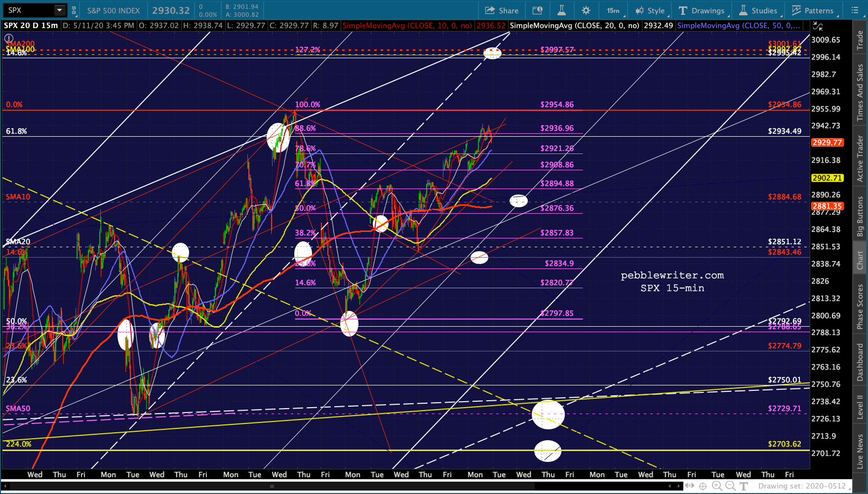Click the Share export icon

click(x=490, y=10)
